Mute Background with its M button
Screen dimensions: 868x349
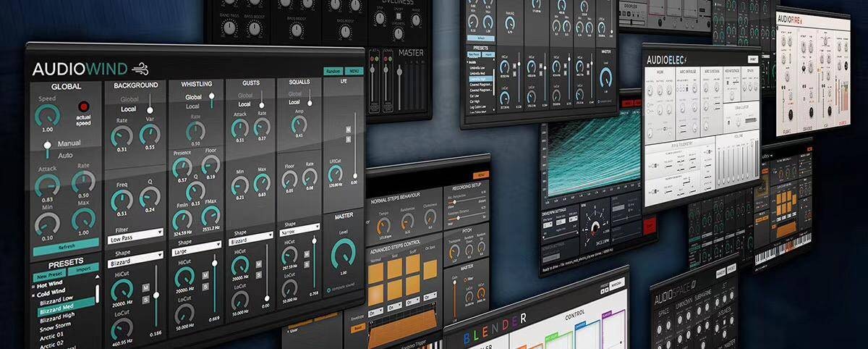(145, 289)
